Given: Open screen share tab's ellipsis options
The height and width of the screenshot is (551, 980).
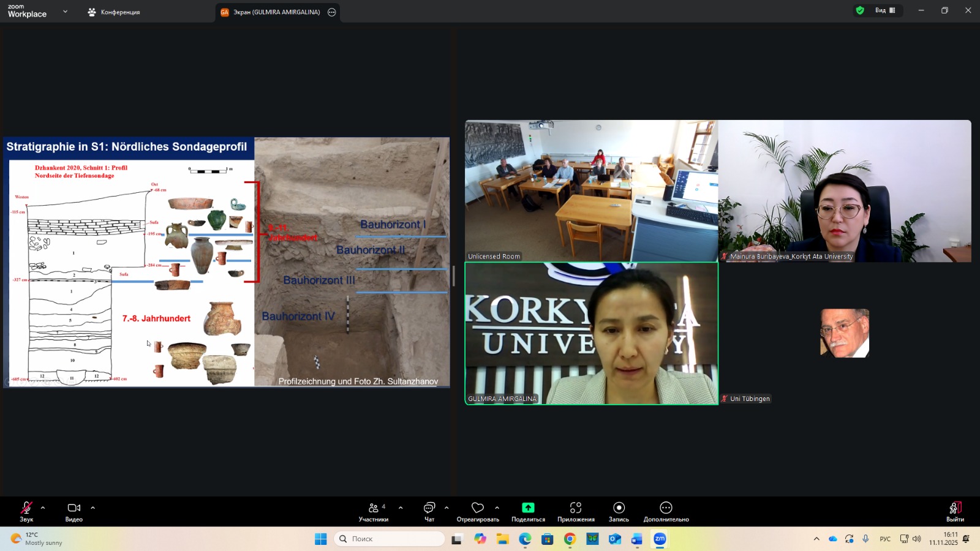Looking at the screenshot, I should (332, 12).
